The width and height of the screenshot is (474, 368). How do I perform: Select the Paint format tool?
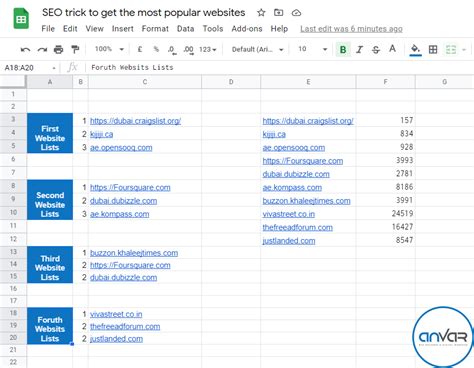tap(75, 50)
